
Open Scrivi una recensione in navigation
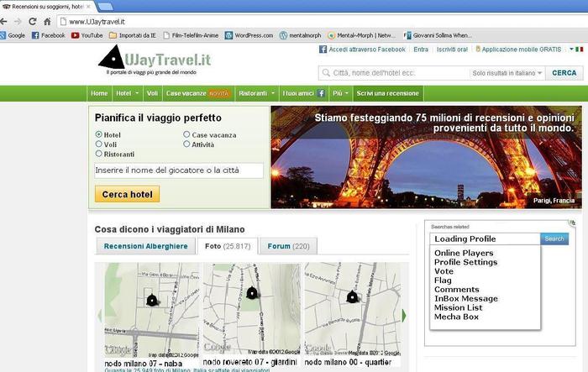[388, 93]
